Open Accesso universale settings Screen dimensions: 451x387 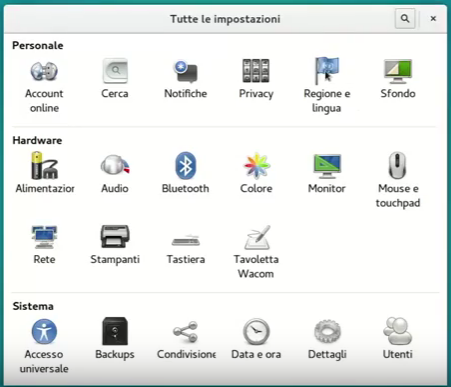(x=44, y=346)
